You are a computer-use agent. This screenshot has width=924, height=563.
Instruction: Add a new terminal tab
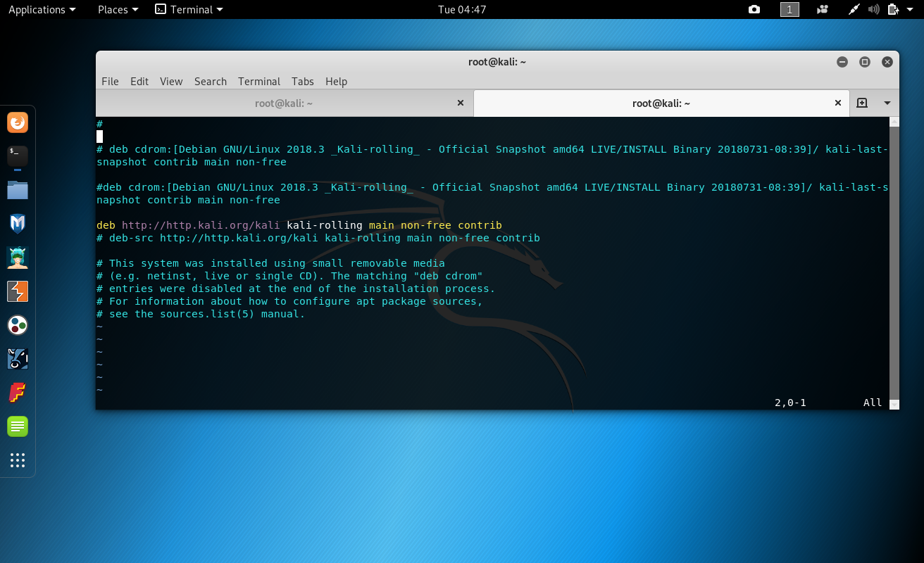[x=861, y=103]
